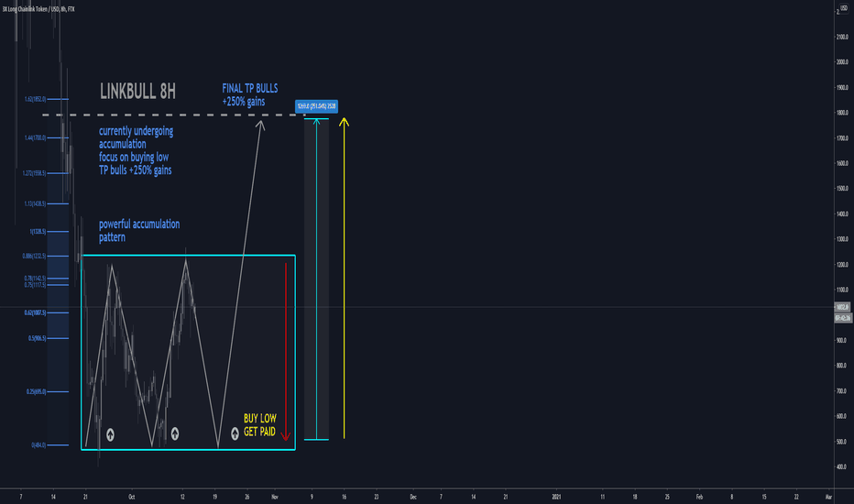Click the '2021' label on the time axis
Viewport: 854px width, 504px height.
click(x=556, y=497)
